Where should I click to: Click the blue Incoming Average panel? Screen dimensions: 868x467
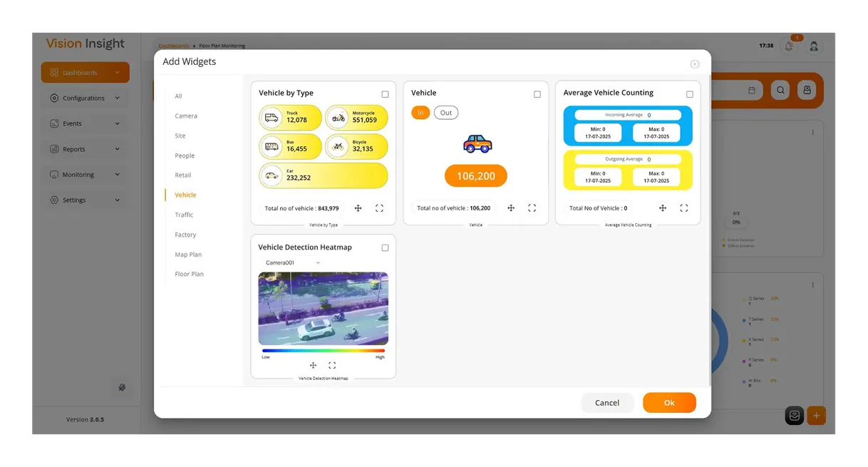click(628, 126)
